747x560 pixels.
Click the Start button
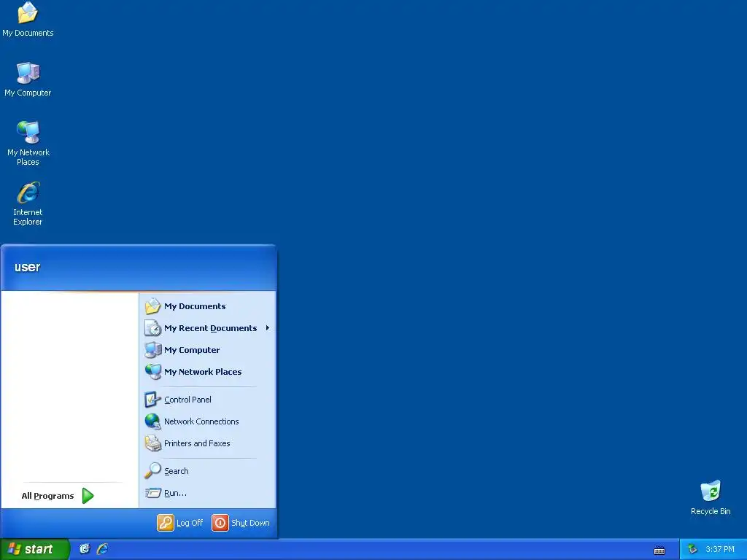(35, 549)
